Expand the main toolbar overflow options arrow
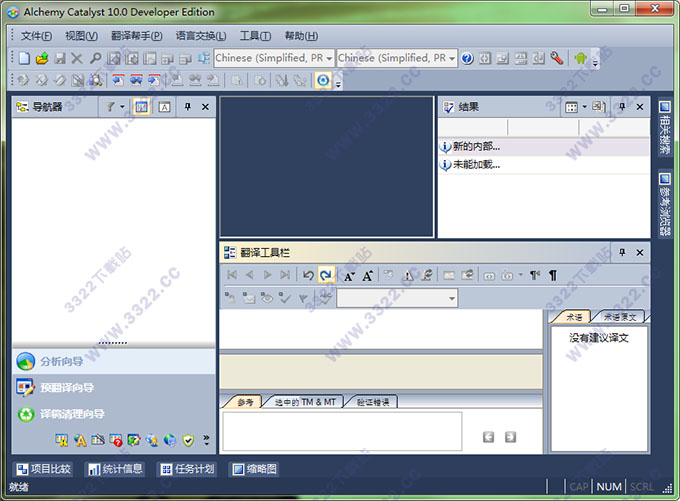This screenshot has height=501, width=680. 595,63
